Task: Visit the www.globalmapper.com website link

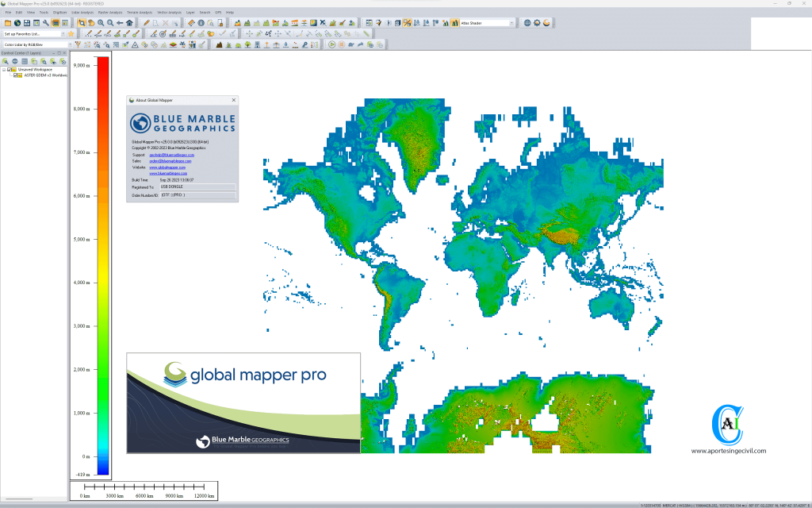Action: 167,167
